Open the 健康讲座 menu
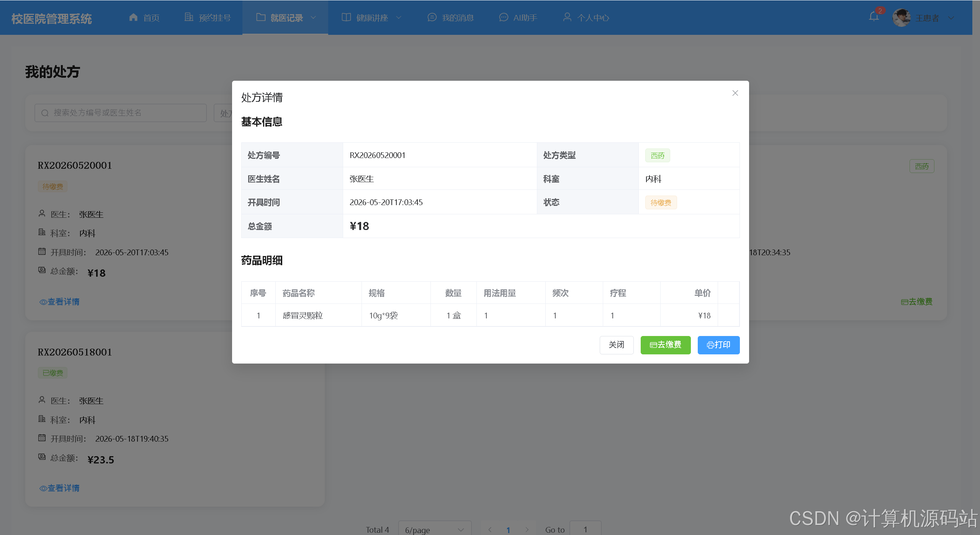 (371, 18)
